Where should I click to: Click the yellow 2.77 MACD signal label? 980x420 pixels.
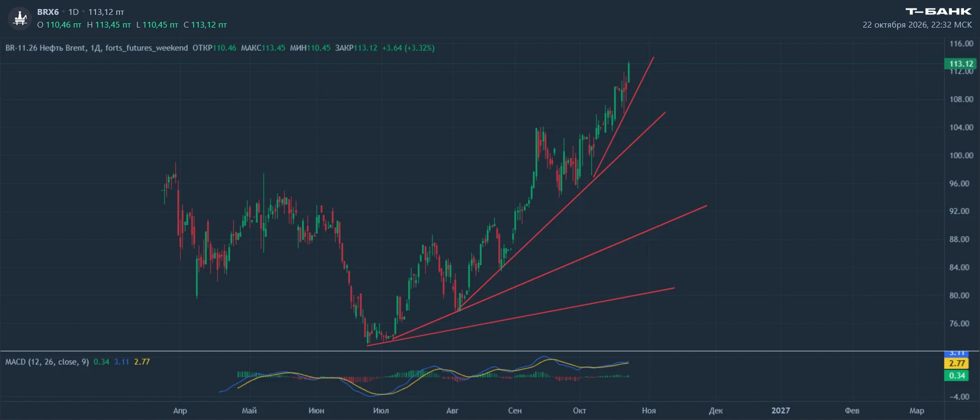coord(957,363)
